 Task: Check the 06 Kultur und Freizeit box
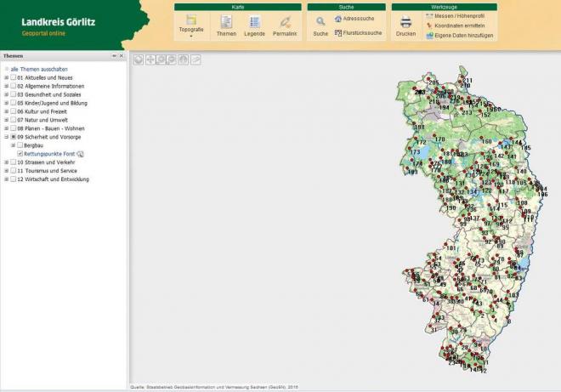(14, 111)
